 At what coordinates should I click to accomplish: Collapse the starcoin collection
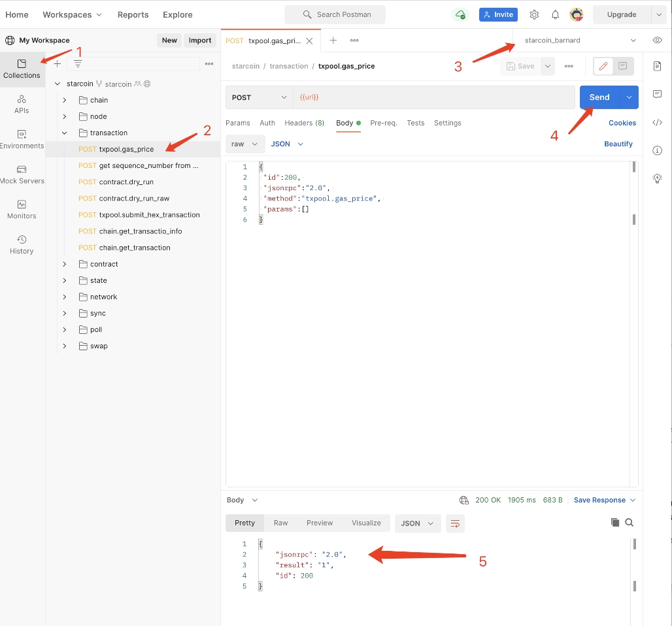(58, 84)
